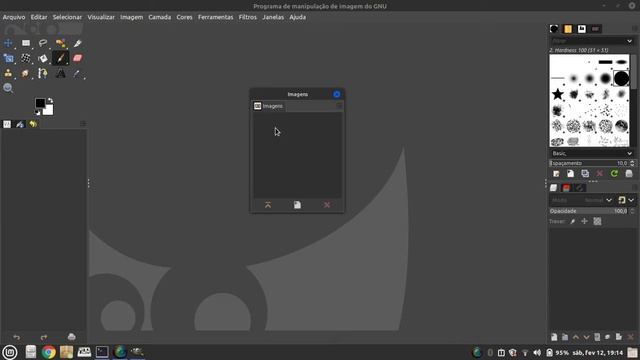
Task: Switch to the Channels tab
Action: [x=567, y=188]
